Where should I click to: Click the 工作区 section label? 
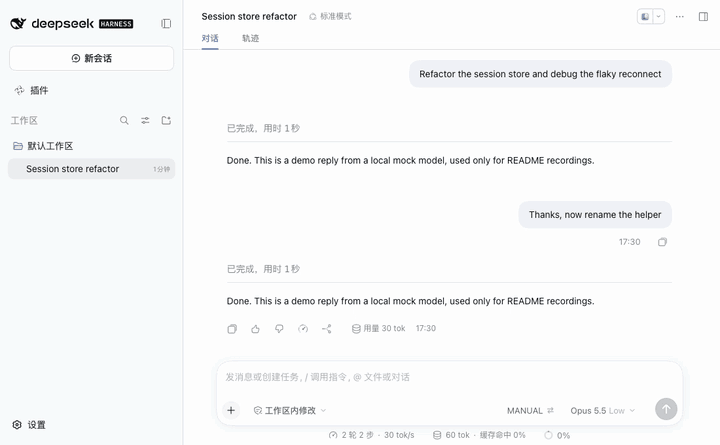(24, 121)
